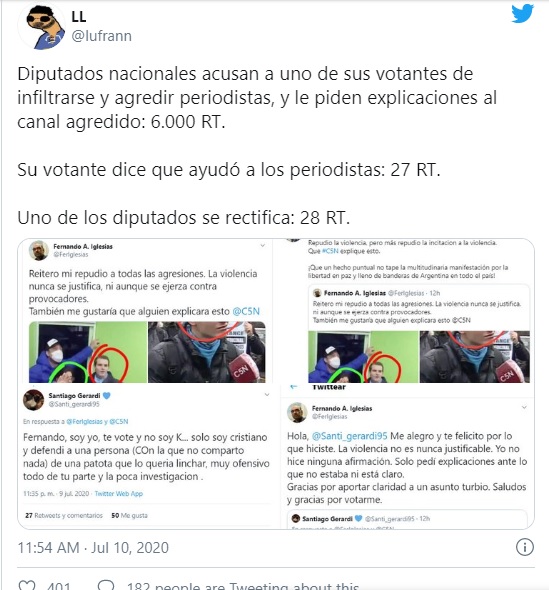
Task: Open the chevron menu on Santiago Gerardi's tweet
Action: pos(267,395)
